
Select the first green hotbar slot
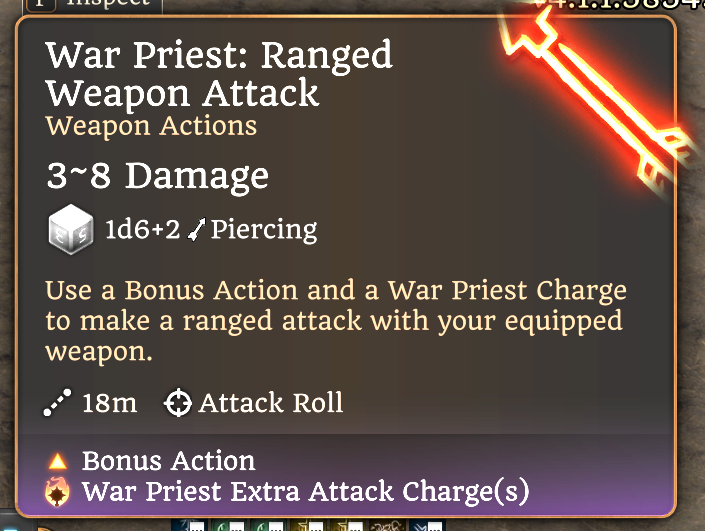click(228, 525)
